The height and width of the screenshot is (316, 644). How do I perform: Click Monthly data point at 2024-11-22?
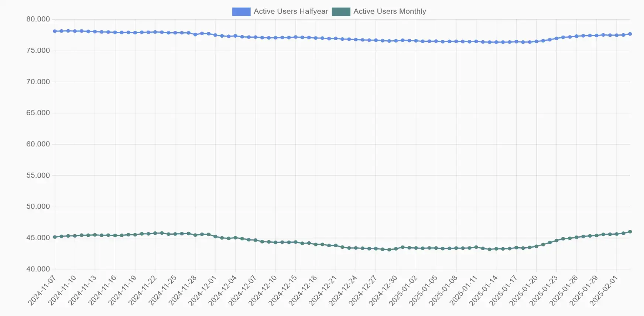[x=155, y=233]
